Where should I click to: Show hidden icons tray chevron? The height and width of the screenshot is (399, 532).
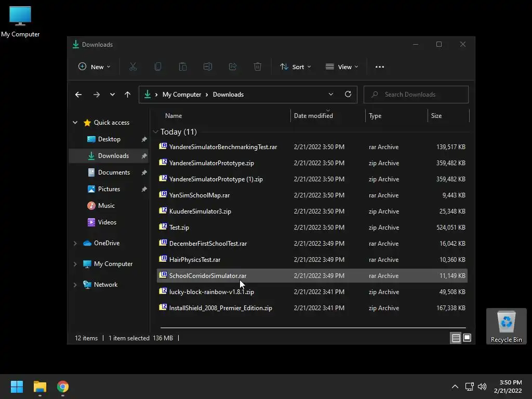pyautogui.click(x=455, y=387)
